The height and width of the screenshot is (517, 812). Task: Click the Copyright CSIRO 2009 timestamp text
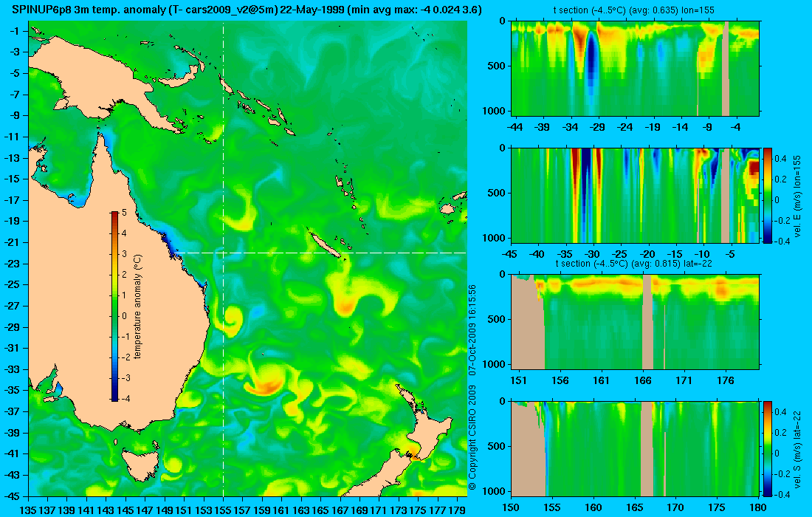(472, 388)
